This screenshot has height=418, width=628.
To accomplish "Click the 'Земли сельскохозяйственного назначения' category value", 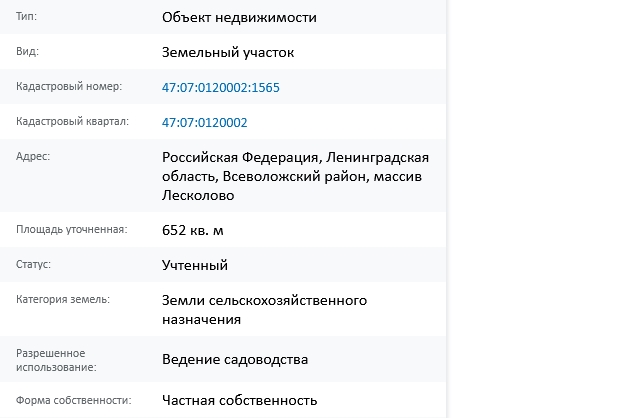I will [x=264, y=310].
